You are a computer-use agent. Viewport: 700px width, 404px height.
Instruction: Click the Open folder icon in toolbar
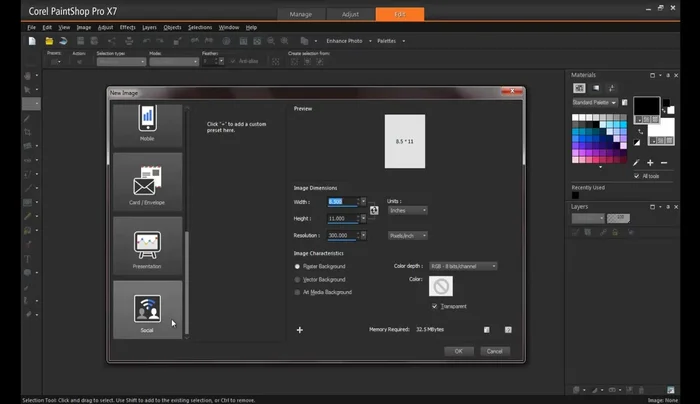click(49, 41)
